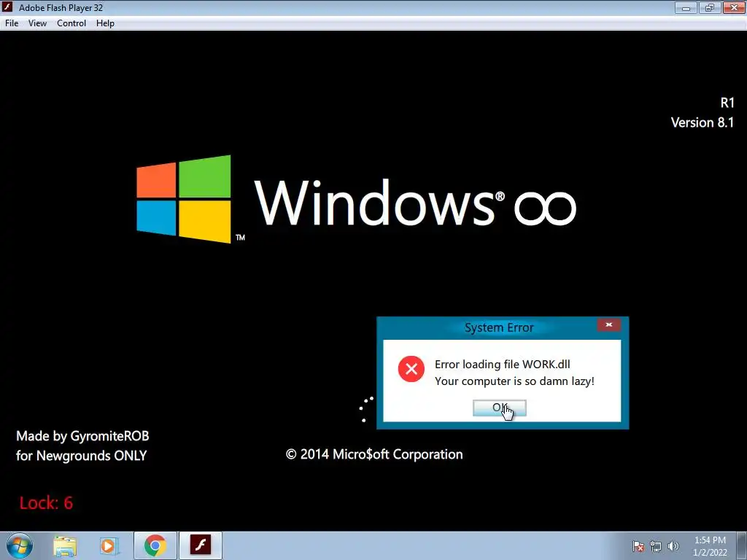Click the spinning loading dots
The width and height of the screenshot is (747, 560).
366,409
